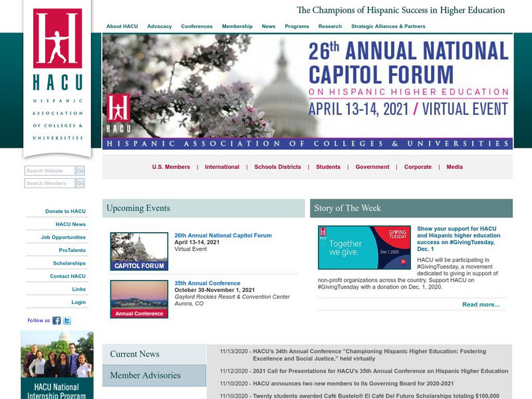
Task: Click the Giving Tuesday story image
Action: click(364, 247)
